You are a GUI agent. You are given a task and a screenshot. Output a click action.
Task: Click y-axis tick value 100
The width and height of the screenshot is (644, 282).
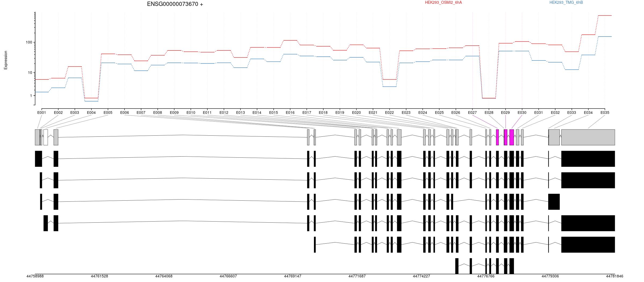(29, 42)
